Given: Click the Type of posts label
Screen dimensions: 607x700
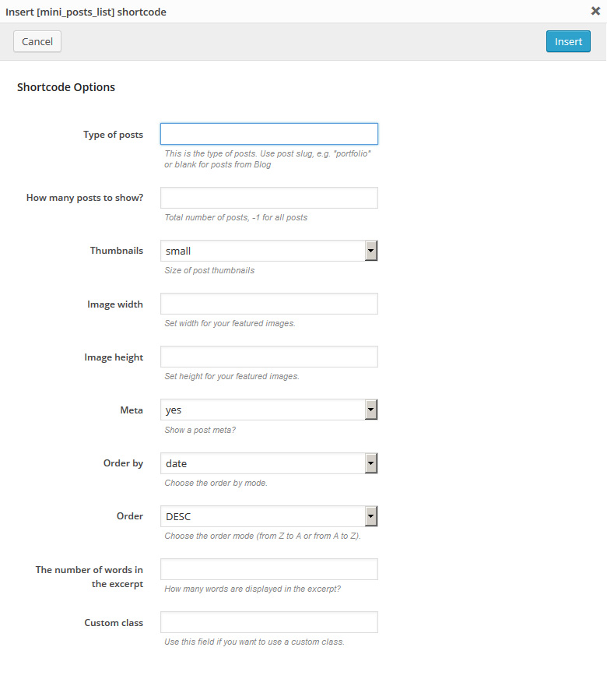Looking at the screenshot, I should coord(113,135).
